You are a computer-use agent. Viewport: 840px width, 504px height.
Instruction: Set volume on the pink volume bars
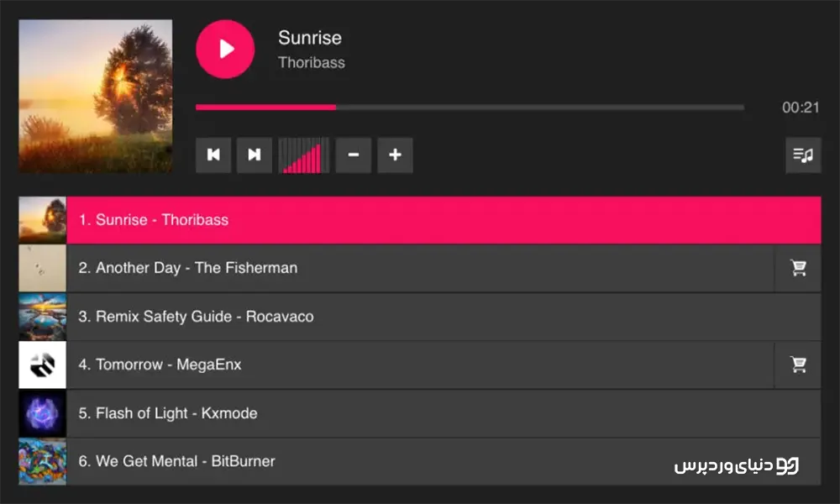(304, 155)
